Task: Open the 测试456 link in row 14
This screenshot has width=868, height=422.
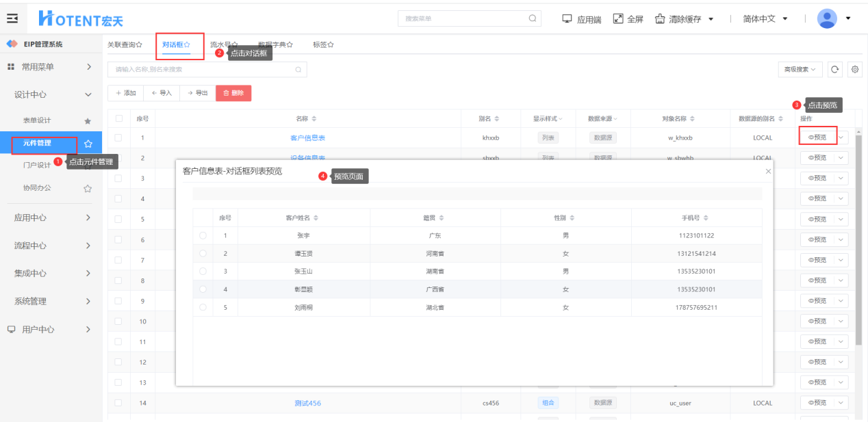Action: point(307,403)
